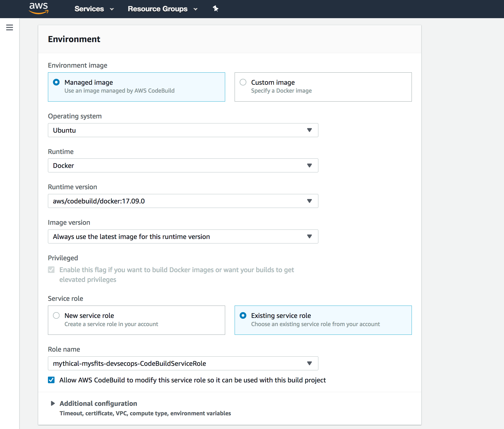Screen dimensions: 504x429
Task: Open the hamburger side navigation menu
Action: coord(9,27)
